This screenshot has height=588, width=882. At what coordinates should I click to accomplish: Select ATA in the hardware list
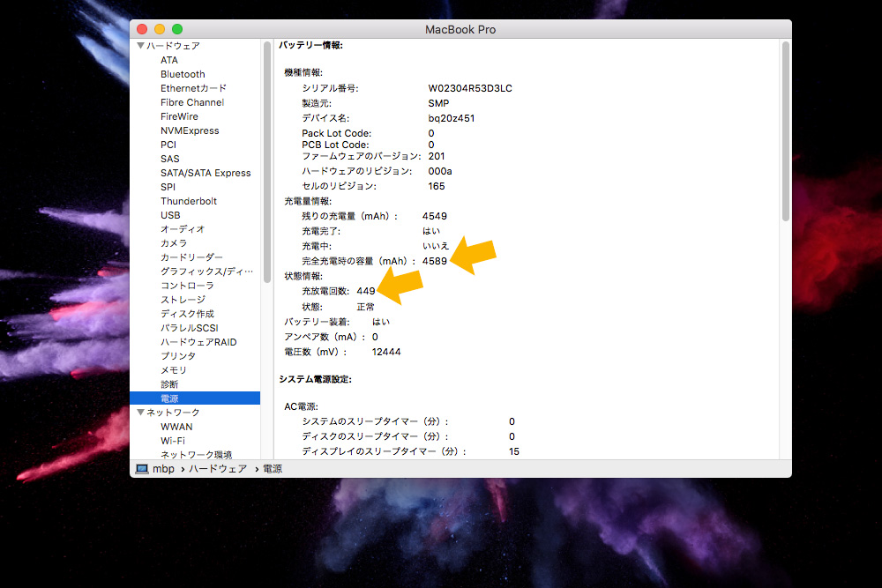[x=169, y=60]
